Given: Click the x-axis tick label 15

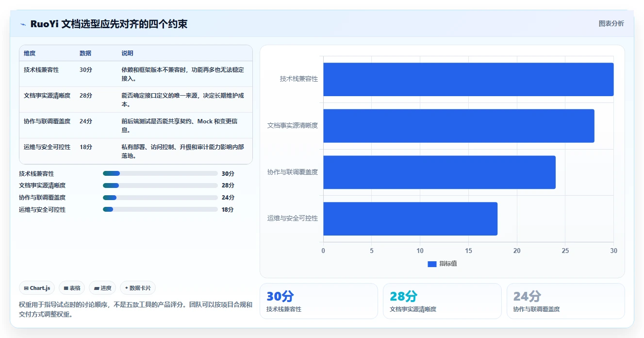Looking at the screenshot, I should point(468,251).
